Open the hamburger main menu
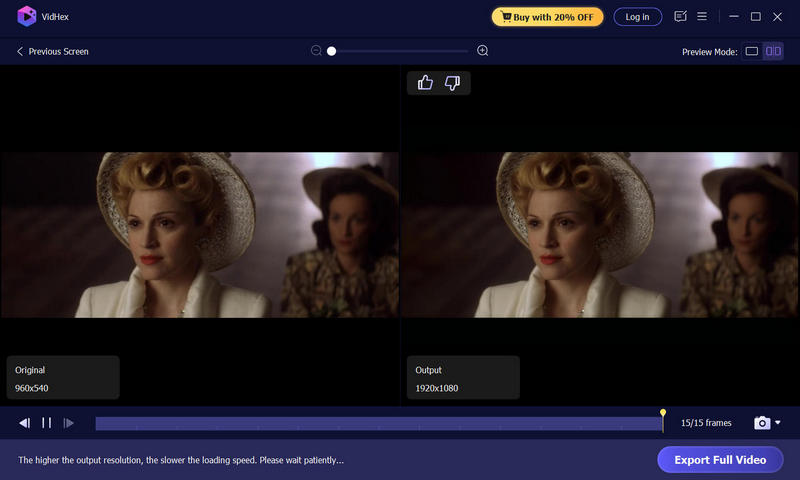The width and height of the screenshot is (800, 480). pos(702,17)
